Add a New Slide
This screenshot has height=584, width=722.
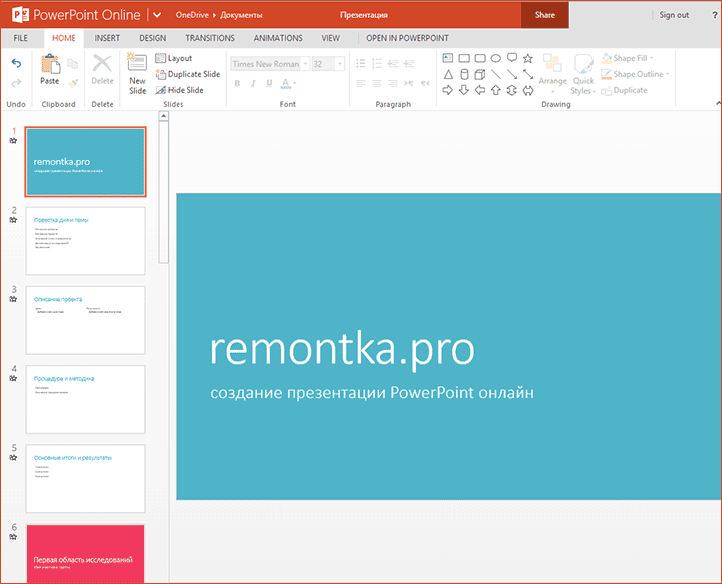tap(137, 74)
